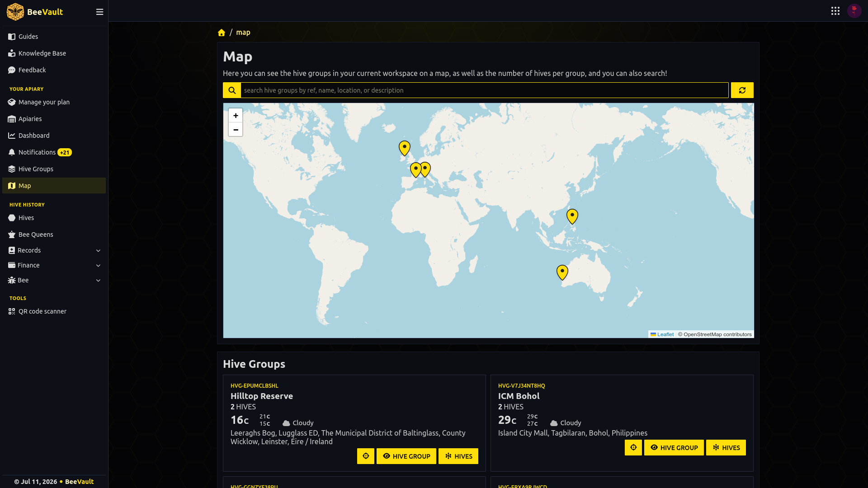The height and width of the screenshot is (488, 868).
Task: Click ICM Bohol 29c temperature
Action: point(507,420)
